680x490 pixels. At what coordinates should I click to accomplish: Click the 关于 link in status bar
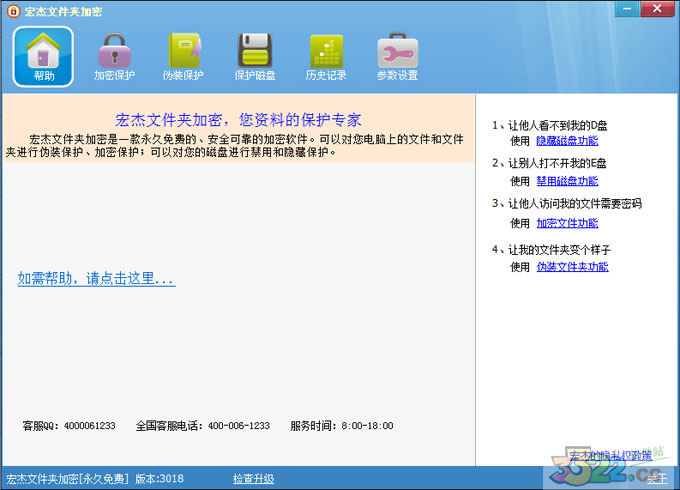[x=657, y=479]
